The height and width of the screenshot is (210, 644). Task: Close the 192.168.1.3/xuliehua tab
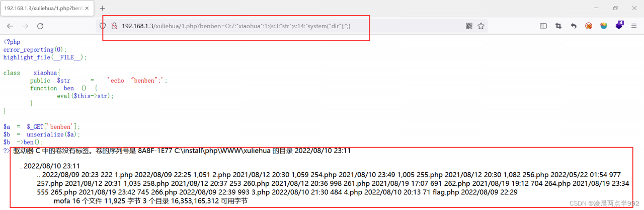coord(87,8)
